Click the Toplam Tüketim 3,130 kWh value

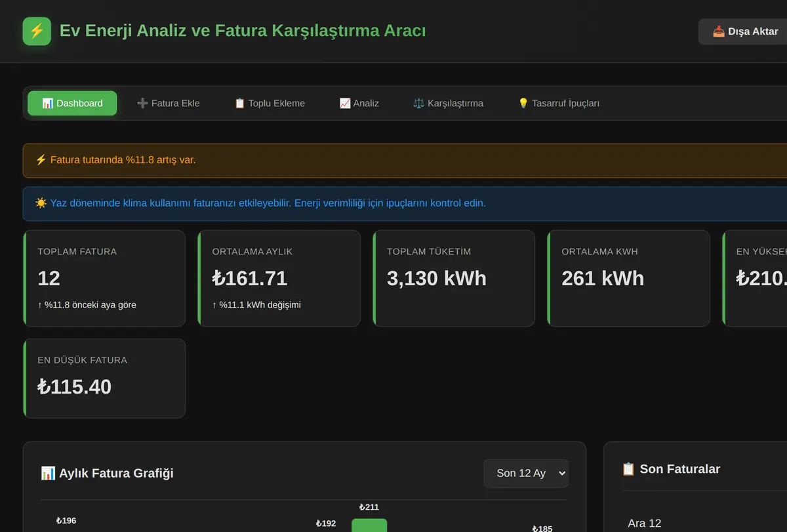point(437,278)
